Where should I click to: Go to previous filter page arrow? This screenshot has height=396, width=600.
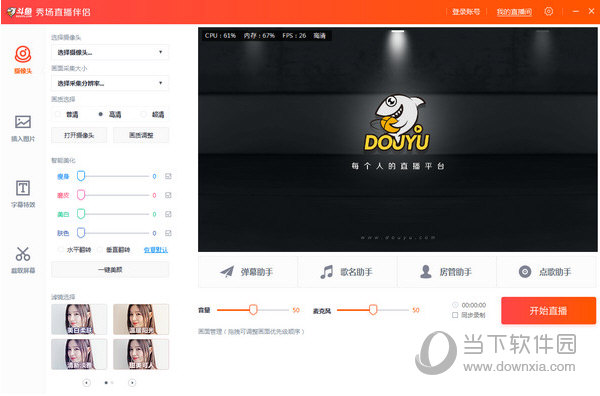click(x=87, y=383)
